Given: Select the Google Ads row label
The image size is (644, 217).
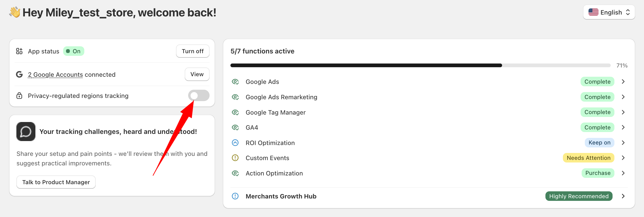Looking at the screenshot, I should tap(262, 82).
